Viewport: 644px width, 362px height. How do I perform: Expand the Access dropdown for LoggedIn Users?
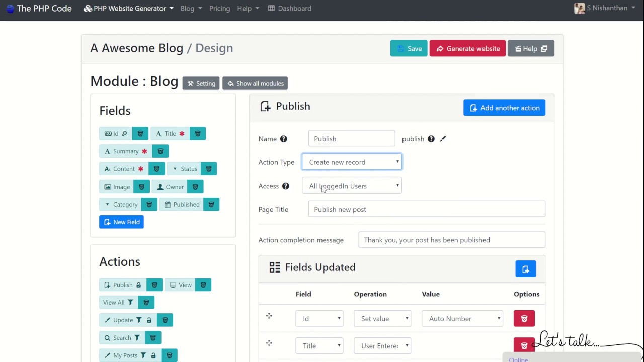352,186
